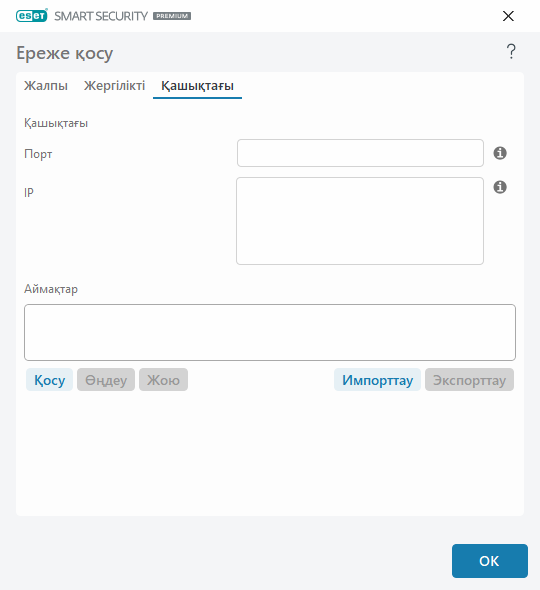Click the Жою delete button

(163, 380)
